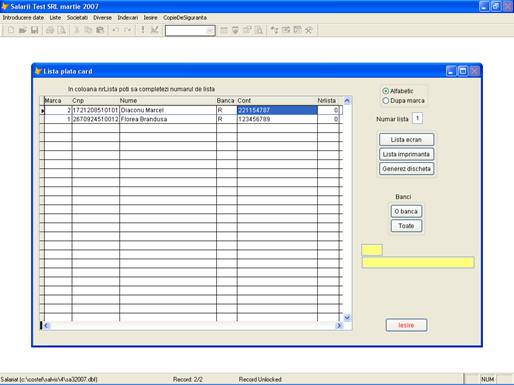Click the Nume column header
The height and width of the screenshot is (385, 514).
(168, 100)
